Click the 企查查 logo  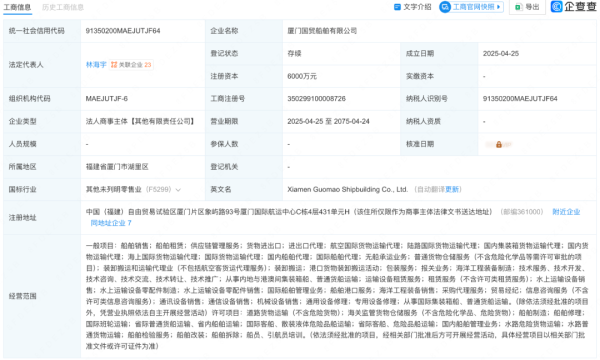tap(574, 7)
